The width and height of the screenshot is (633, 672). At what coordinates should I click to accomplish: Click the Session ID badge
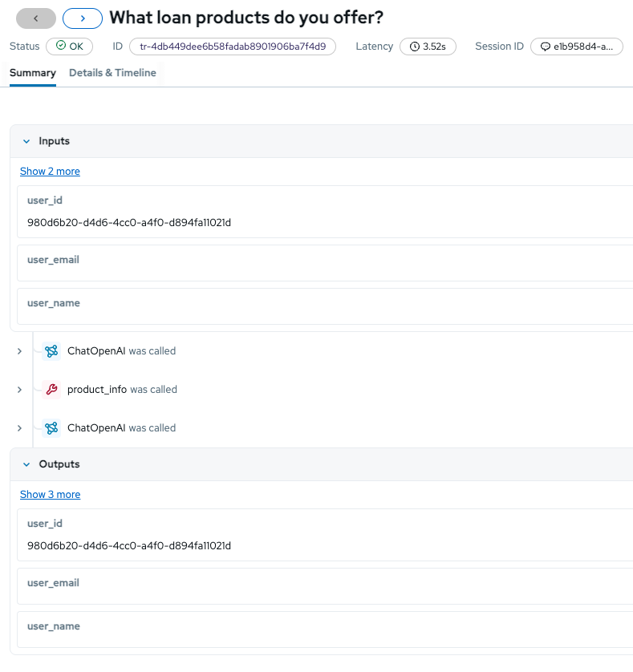coord(577,47)
